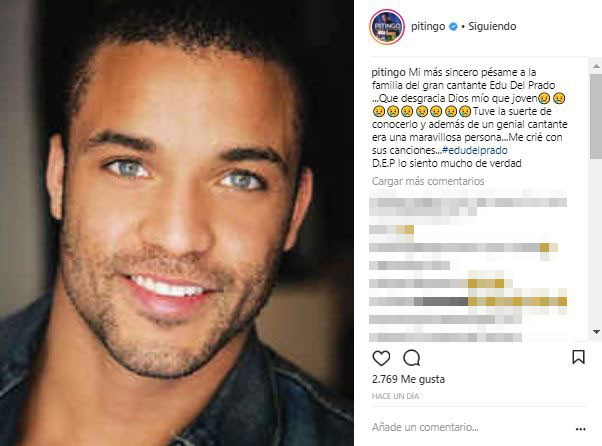602x446 pixels.
Task: Focus the Añade un comentario field
Action: click(470, 427)
